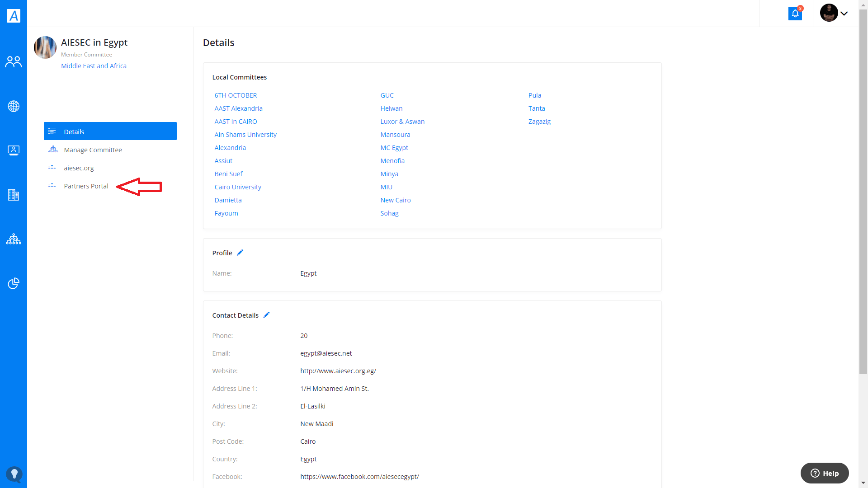
Task: Click the Help button
Action: pyautogui.click(x=824, y=473)
